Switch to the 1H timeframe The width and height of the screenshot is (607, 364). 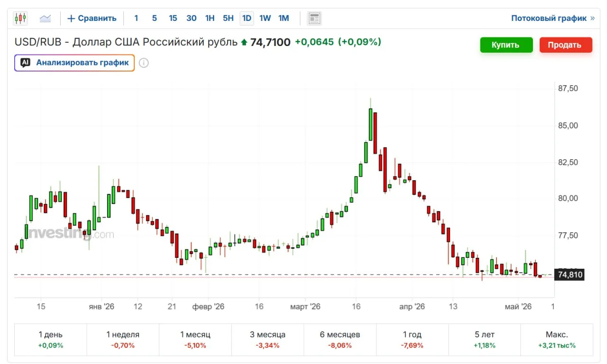[x=210, y=18]
